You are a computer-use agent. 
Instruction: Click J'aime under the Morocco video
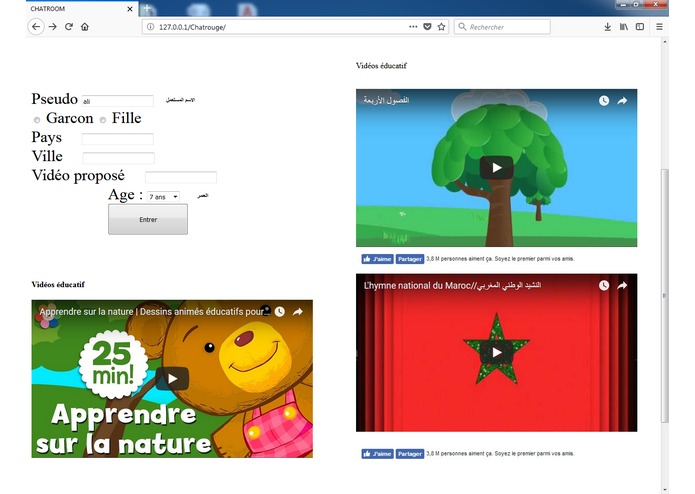(377, 454)
